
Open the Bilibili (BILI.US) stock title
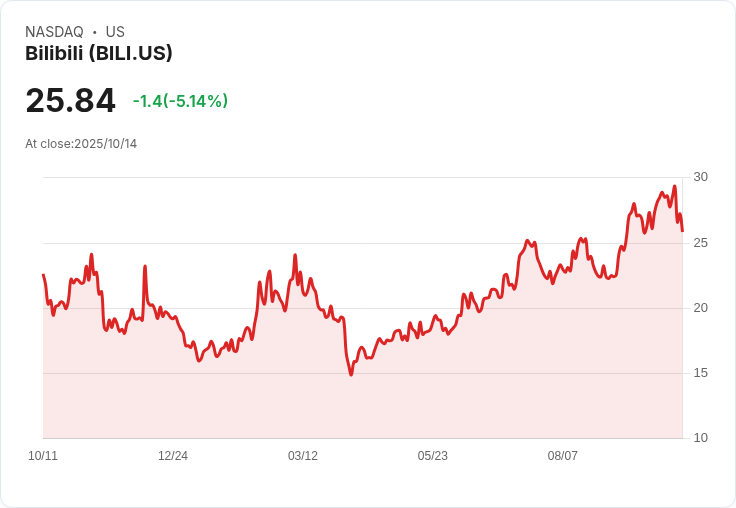coord(99,53)
